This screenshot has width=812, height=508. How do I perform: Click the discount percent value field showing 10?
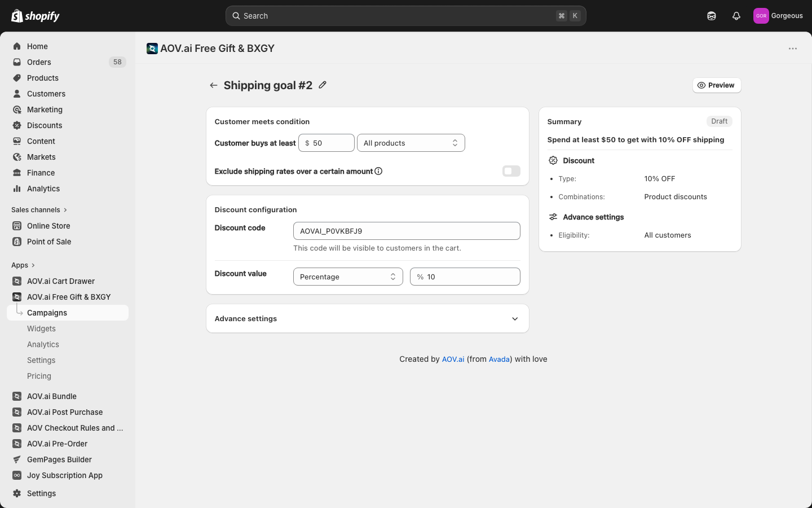click(x=465, y=277)
